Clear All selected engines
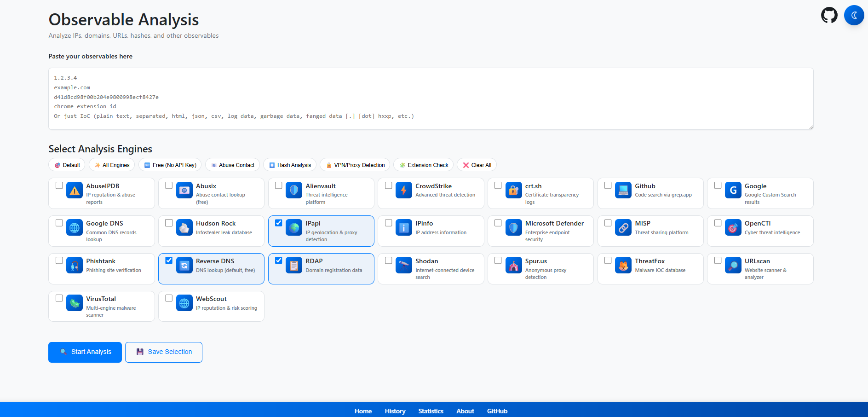 point(477,165)
